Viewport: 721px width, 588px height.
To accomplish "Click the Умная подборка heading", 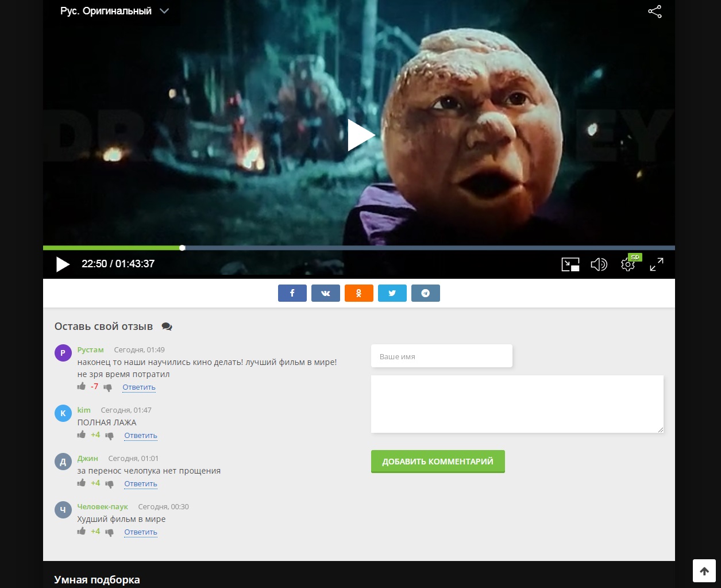I will 97,579.
